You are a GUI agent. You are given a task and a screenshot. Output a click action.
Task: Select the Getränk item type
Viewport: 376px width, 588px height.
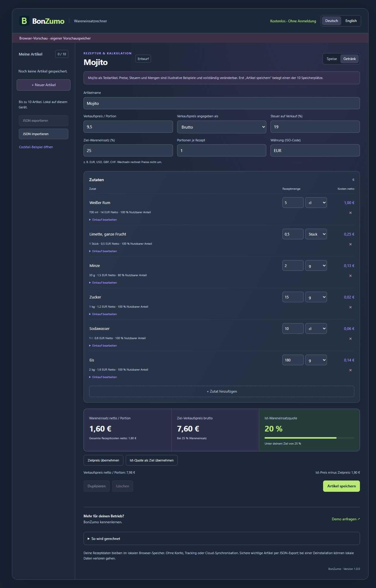pos(350,59)
